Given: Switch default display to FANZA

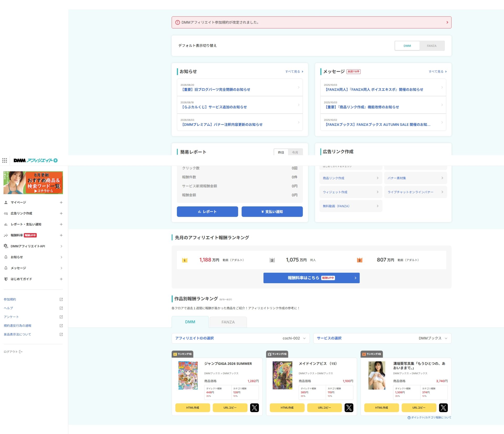Looking at the screenshot, I should pyautogui.click(x=432, y=46).
